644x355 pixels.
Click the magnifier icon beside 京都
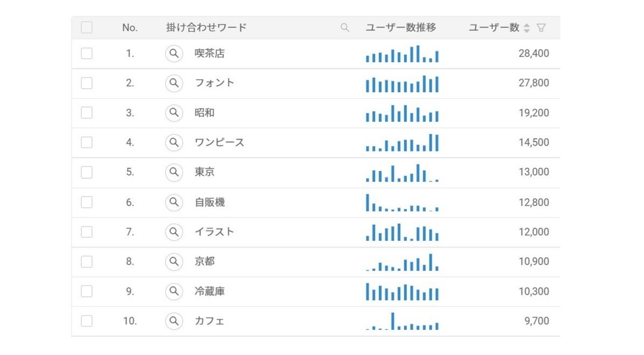click(173, 262)
